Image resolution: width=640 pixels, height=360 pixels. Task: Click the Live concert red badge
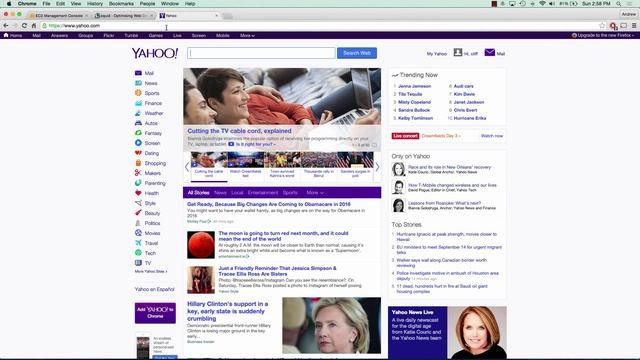[x=405, y=136]
